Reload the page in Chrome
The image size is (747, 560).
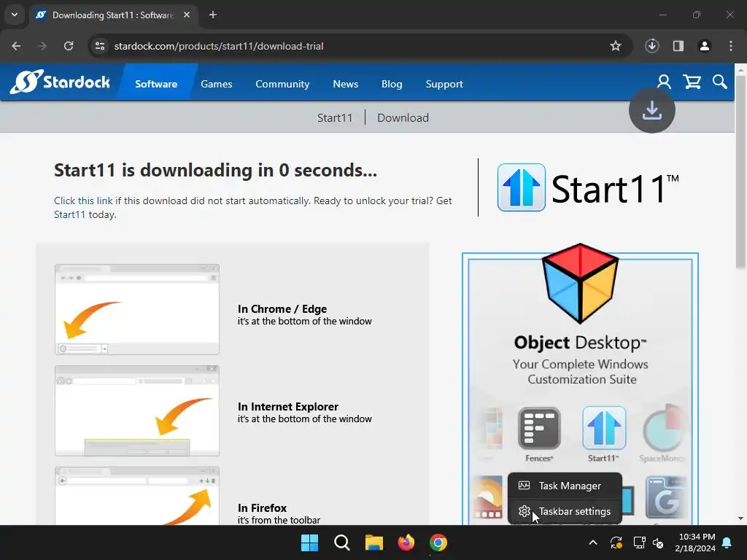(x=69, y=46)
